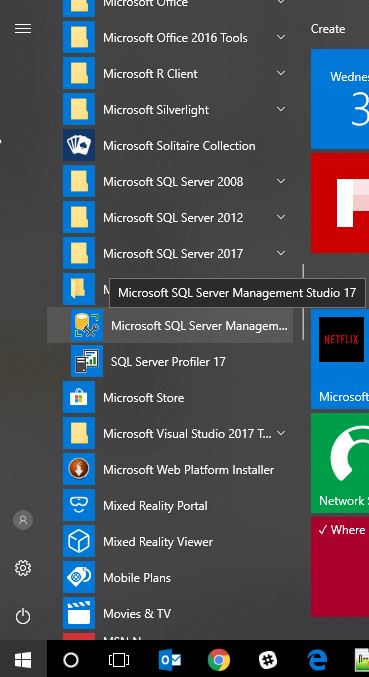Open the red Flipboard tile
Image resolution: width=369 pixels, height=677 pixels.
[340, 203]
